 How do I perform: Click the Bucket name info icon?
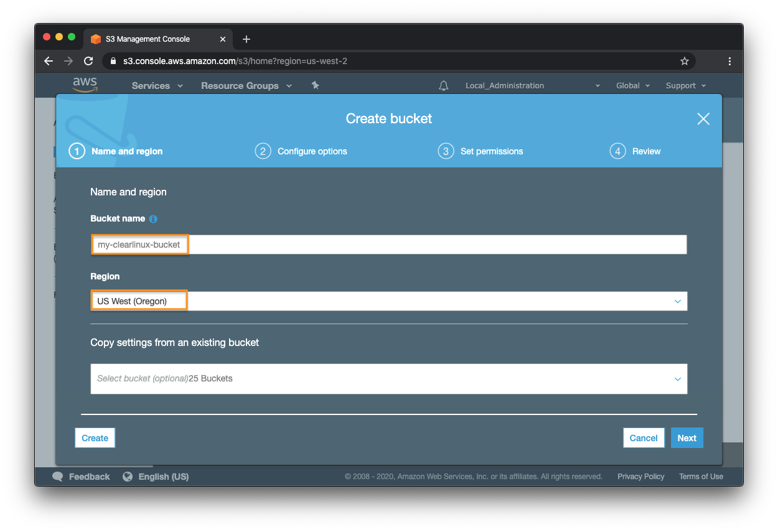tap(153, 219)
